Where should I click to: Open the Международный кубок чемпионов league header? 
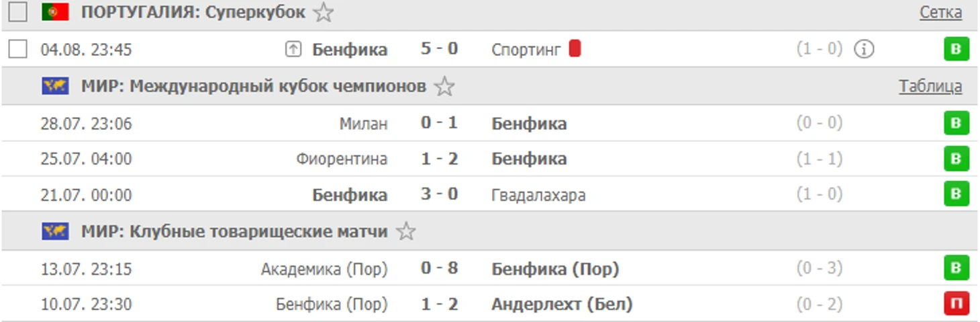(254, 86)
